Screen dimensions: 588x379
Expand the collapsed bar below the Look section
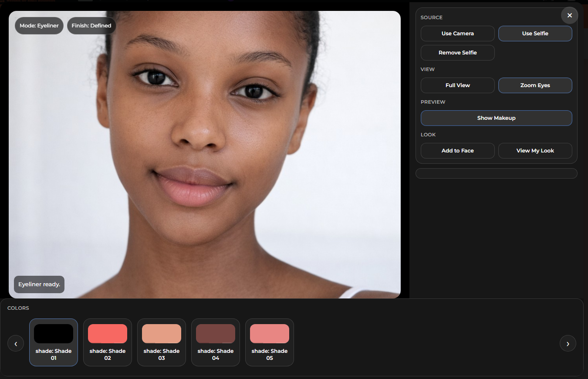tap(496, 173)
